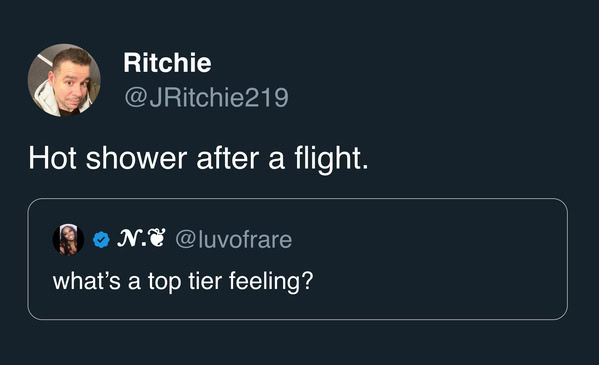Select the tweet text 'Hot shower after a flight.'
Viewport: 599px width, 365px height.
click(x=198, y=158)
